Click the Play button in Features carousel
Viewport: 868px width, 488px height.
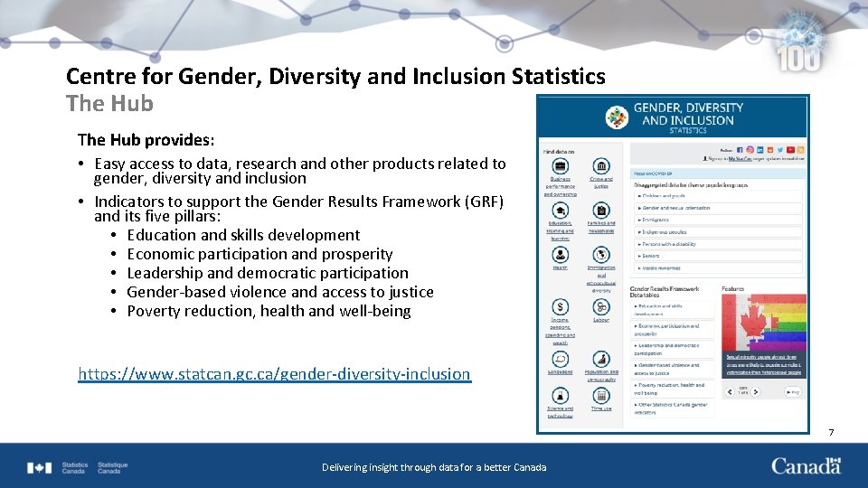pos(793,391)
